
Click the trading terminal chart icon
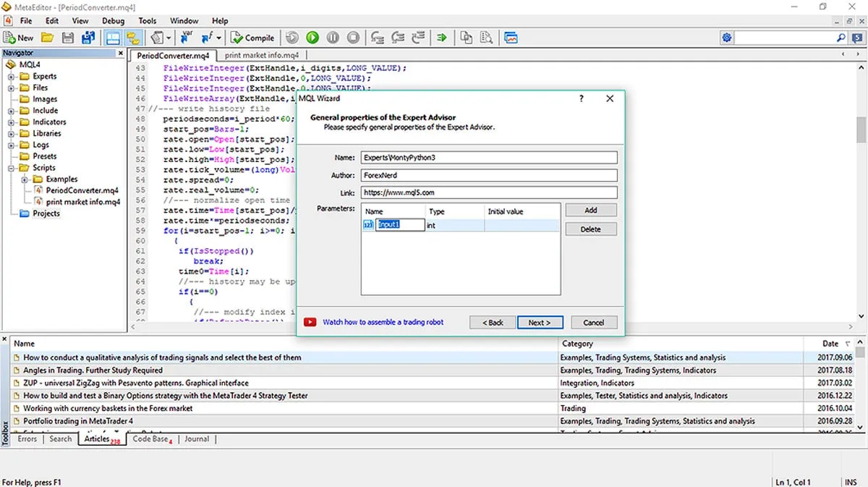511,38
